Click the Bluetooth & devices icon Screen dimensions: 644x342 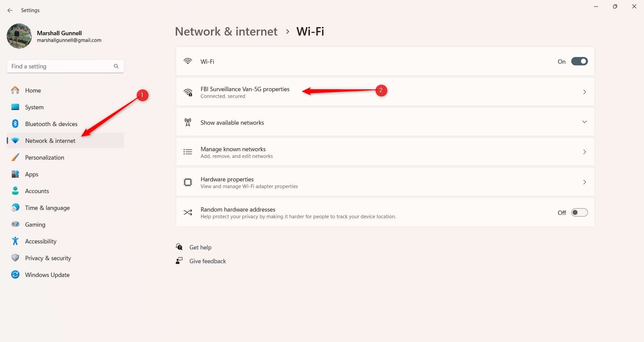(15, 124)
